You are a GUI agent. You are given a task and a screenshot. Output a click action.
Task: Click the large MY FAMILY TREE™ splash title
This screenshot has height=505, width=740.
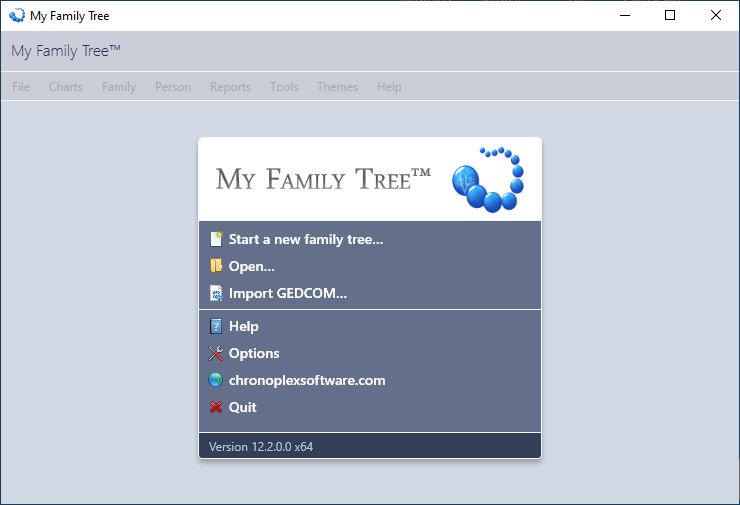click(323, 179)
